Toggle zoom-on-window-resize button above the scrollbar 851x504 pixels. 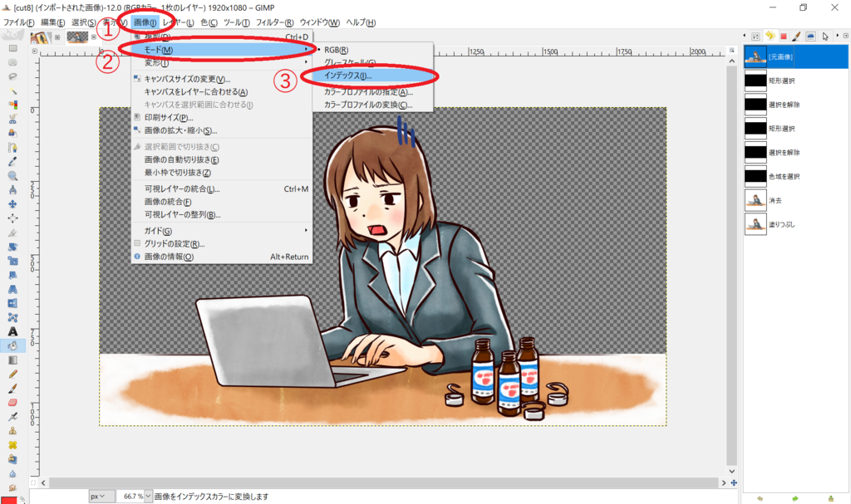pos(731,51)
